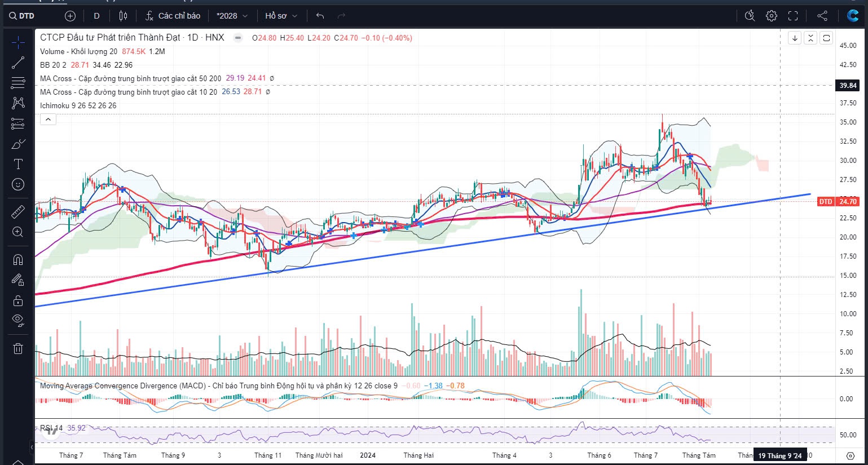Click the 19 Tháng 9 '24 date label
Image resolution: width=868 pixels, height=465 pixels.
coord(779,455)
